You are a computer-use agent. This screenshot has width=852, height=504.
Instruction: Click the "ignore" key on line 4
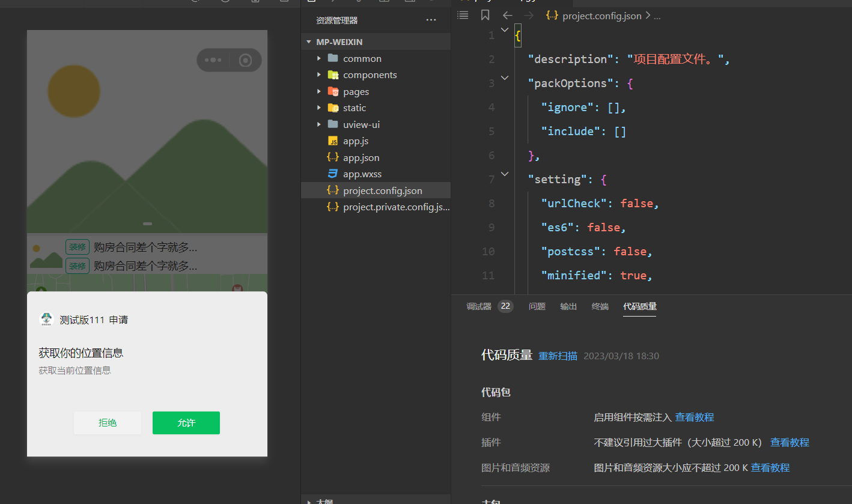click(567, 107)
